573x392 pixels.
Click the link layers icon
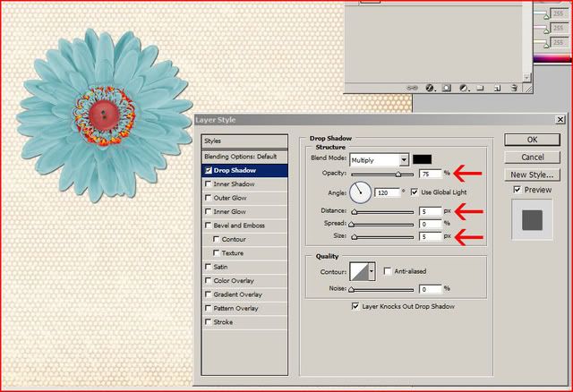(x=413, y=88)
